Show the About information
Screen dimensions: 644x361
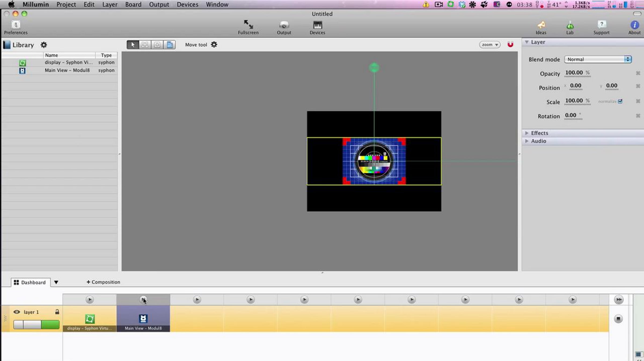tap(634, 27)
